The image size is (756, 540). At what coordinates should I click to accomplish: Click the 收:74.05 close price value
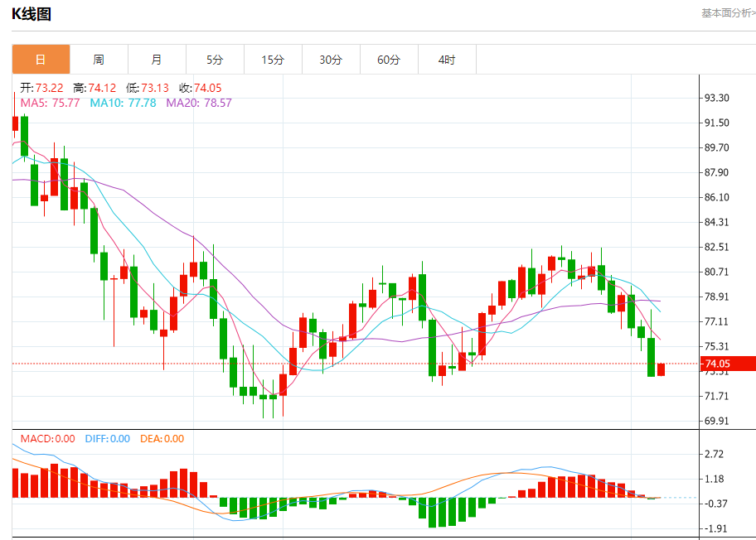[200, 88]
